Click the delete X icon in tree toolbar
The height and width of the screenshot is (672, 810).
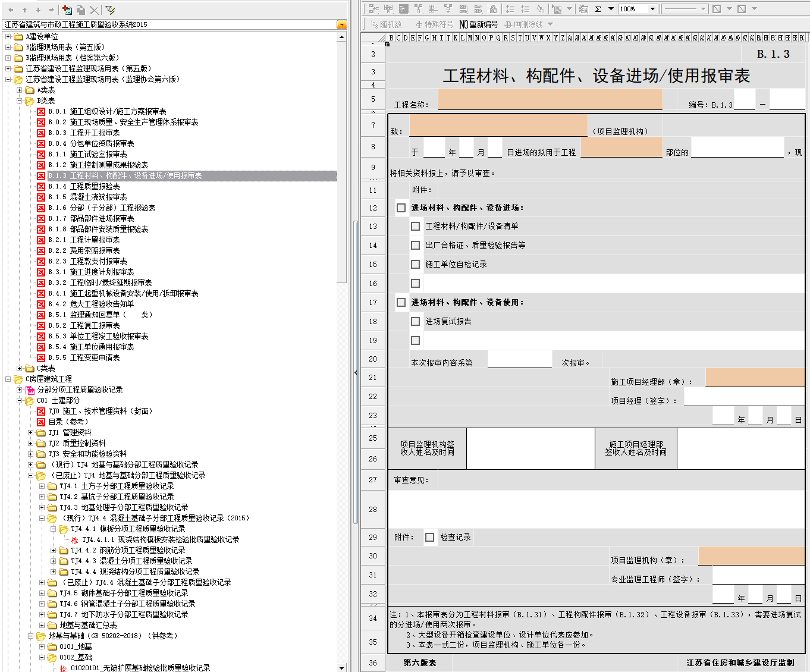(x=94, y=10)
